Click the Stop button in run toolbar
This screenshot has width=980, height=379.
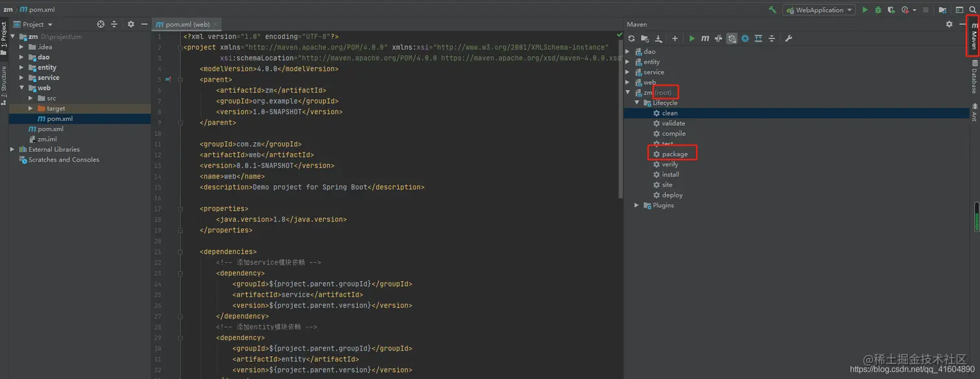click(x=926, y=10)
